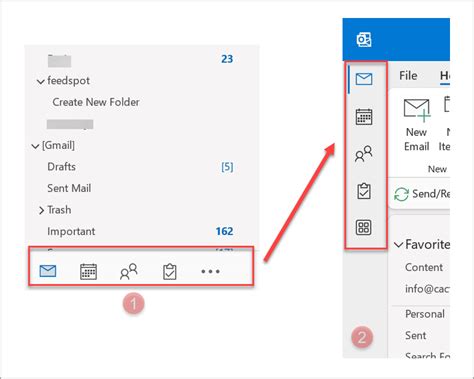The image size is (474, 379).
Task: Open Calendar in the bottom navigation bar
Action: (88, 271)
